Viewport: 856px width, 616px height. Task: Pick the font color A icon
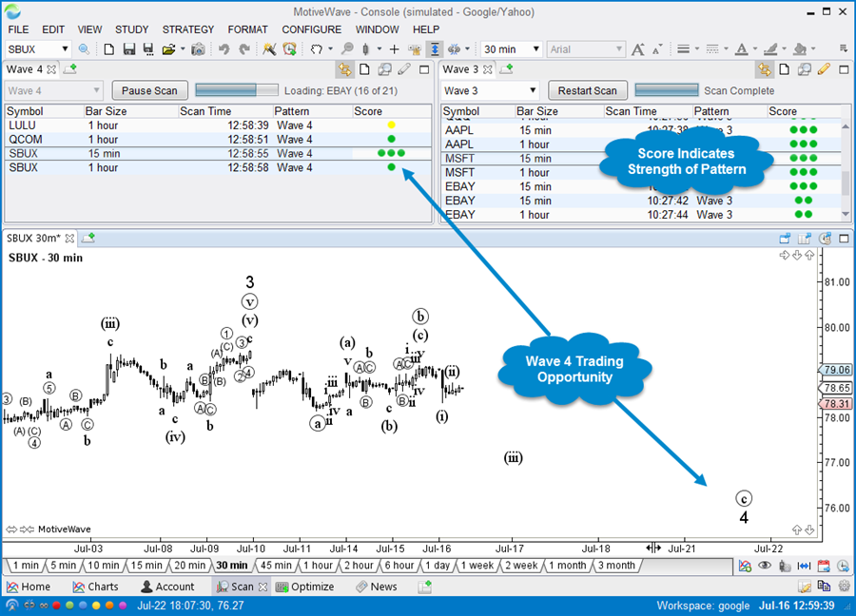(741, 49)
